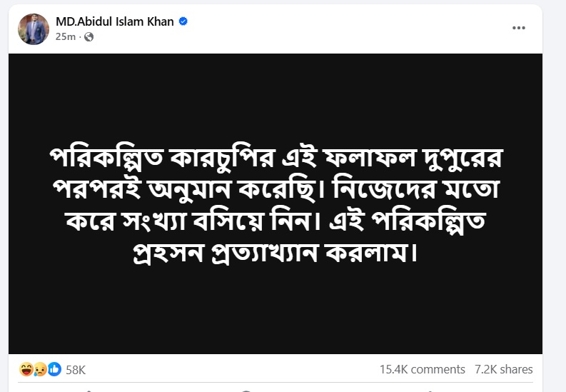View the 7.2K shares list

pos(504,369)
